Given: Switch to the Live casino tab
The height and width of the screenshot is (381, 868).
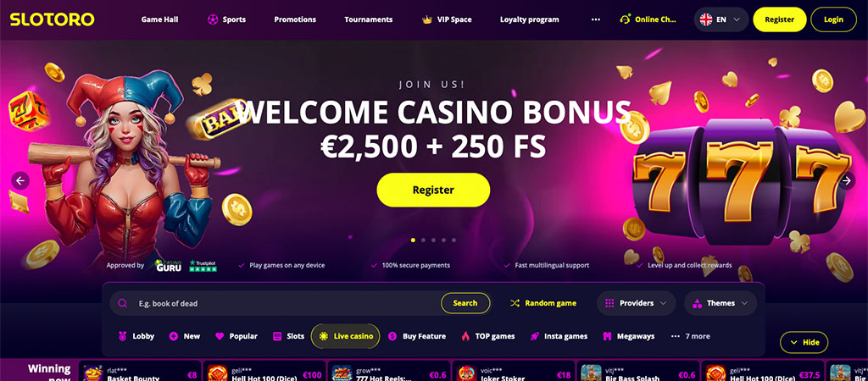Looking at the screenshot, I should [346, 336].
